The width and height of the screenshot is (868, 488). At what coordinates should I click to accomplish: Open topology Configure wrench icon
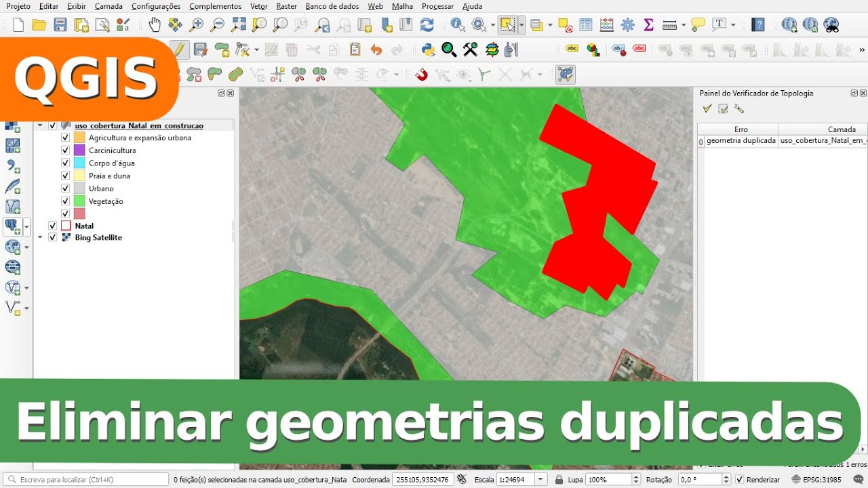pyautogui.click(x=739, y=108)
